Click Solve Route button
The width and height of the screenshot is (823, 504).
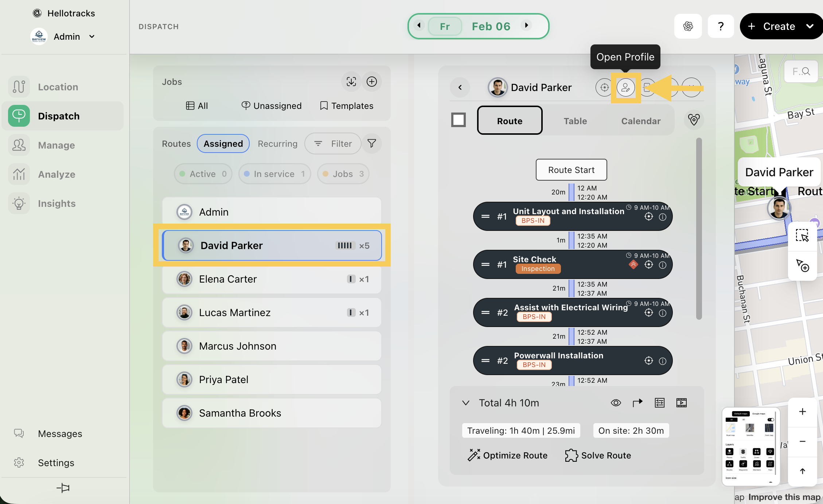click(598, 455)
